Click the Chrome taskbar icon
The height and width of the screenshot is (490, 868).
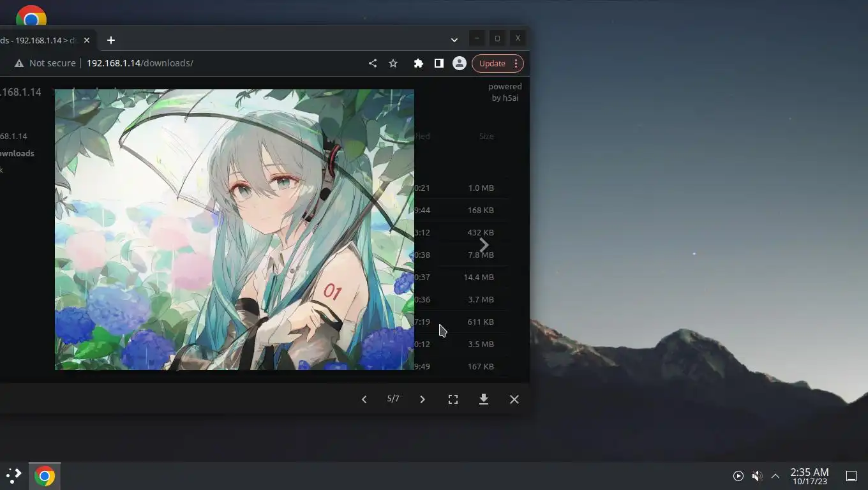[x=44, y=476]
